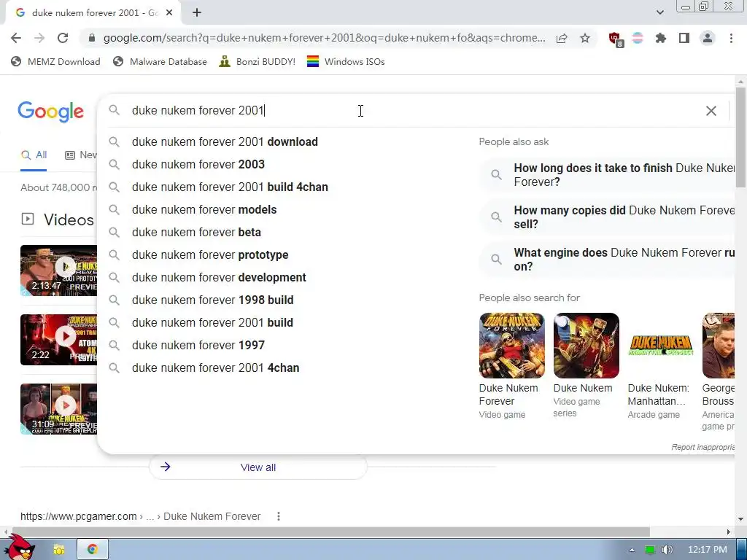Open the Bonzi BUDDY! bookmark
747x560 pixels.
258,62
